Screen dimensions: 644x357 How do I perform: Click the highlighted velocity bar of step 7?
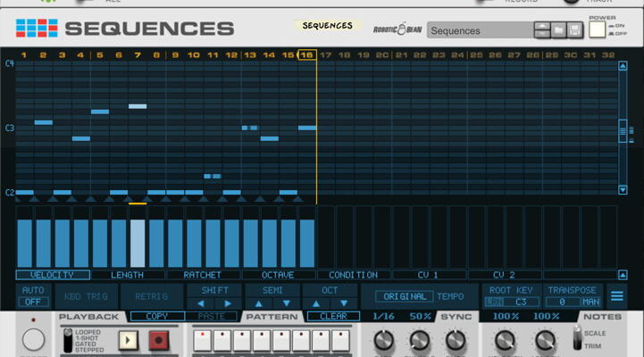[138, 242]
